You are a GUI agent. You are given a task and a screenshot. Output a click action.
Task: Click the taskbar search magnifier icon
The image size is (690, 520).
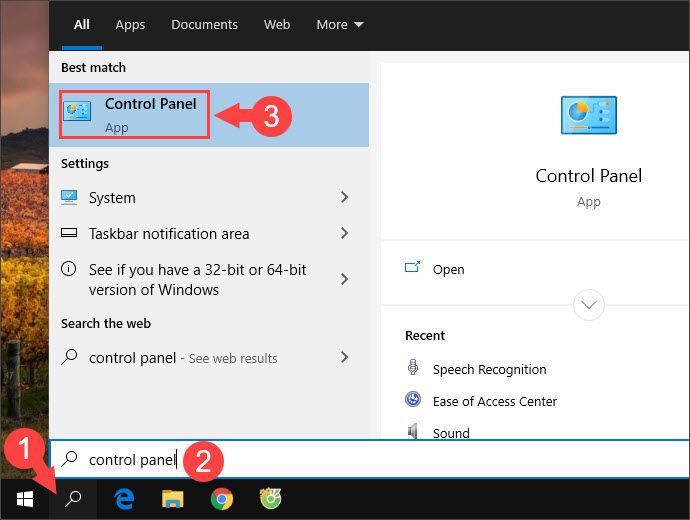pos(72,499)
